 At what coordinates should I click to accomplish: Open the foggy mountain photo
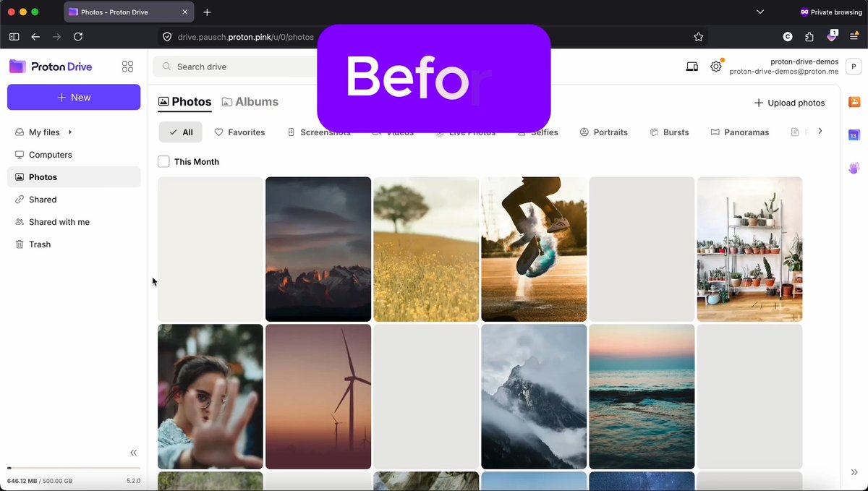point(534,396)
